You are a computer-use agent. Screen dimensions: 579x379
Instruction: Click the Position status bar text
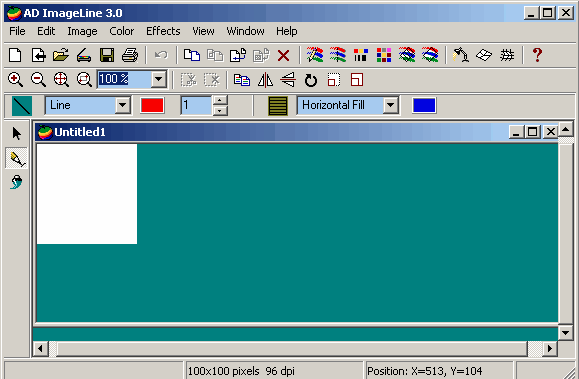click(425, 371)
